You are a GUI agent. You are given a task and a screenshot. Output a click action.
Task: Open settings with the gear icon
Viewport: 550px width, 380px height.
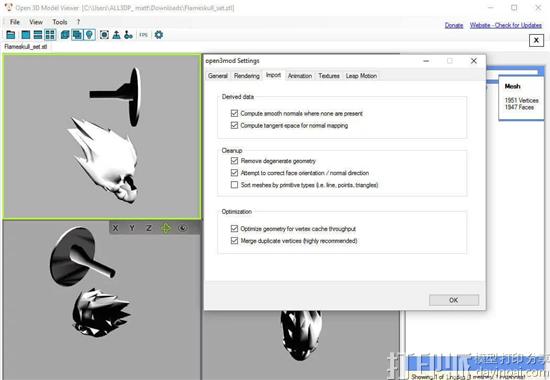(159, 35)
